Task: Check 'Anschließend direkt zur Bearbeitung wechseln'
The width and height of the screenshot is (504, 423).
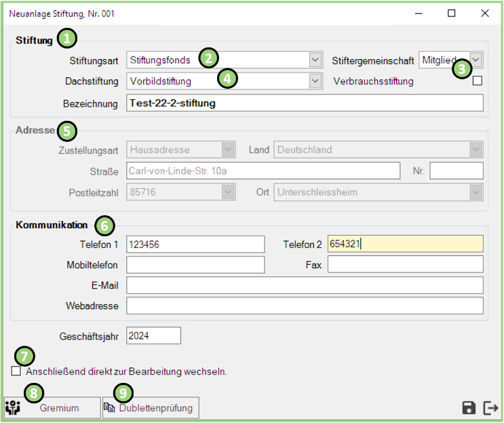Action: point(16,371)
